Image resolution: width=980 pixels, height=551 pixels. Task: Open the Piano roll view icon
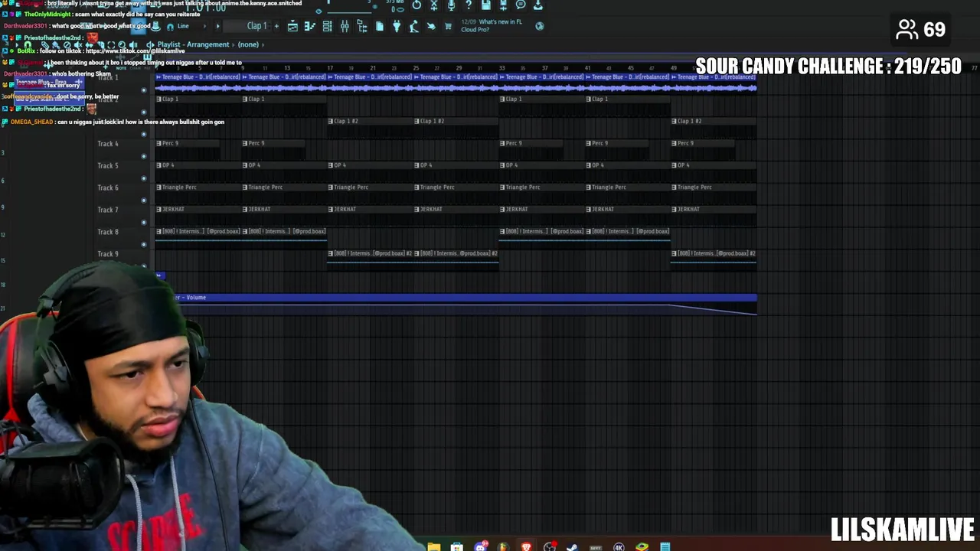pos(310,26)
